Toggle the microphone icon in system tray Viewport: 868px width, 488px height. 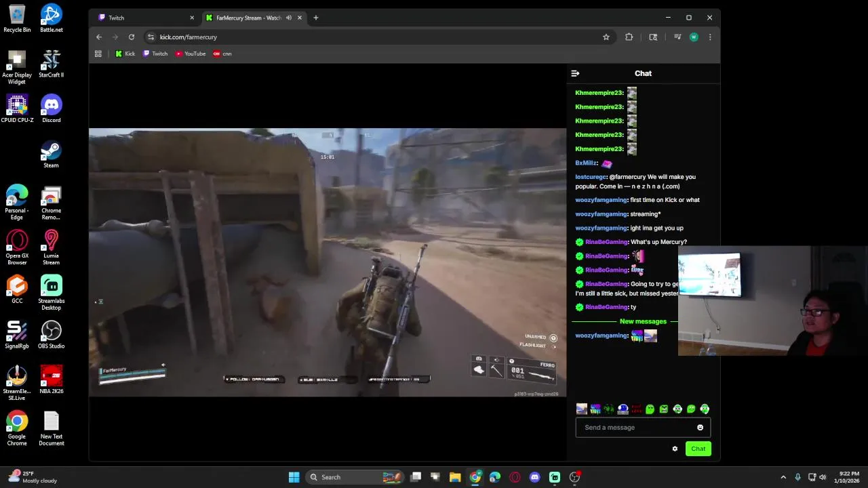click(x=797, y=477)
